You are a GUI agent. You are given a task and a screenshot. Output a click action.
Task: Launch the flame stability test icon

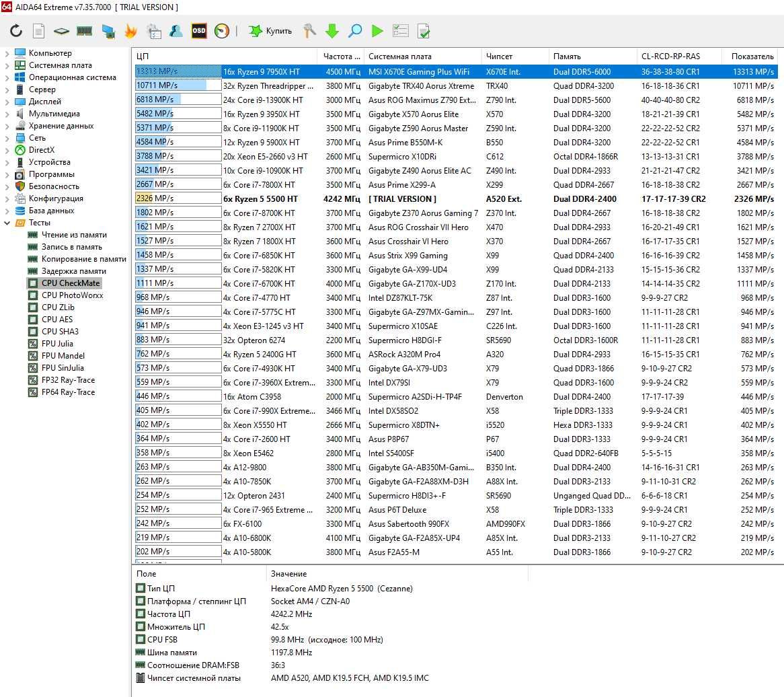(131, 31)
